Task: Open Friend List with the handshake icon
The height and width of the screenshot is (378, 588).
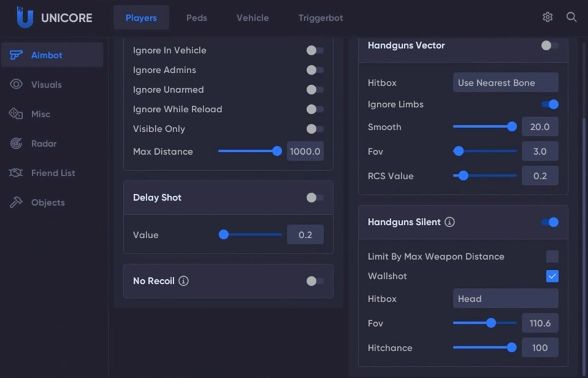Action: [16, 172]
